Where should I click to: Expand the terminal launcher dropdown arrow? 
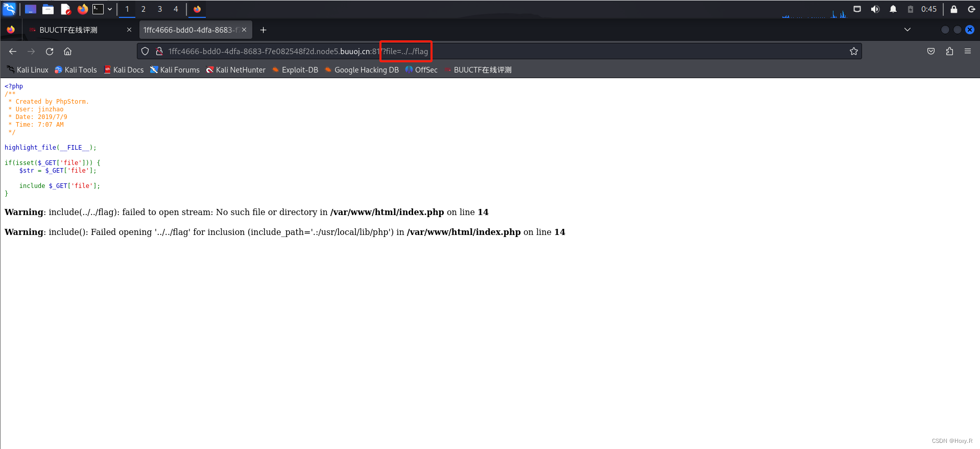point(109,9)
